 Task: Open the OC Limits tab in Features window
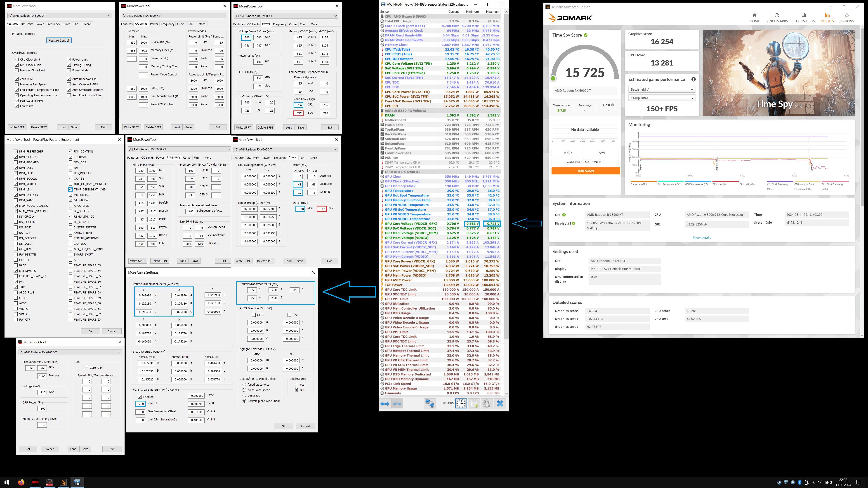(27, 24)
